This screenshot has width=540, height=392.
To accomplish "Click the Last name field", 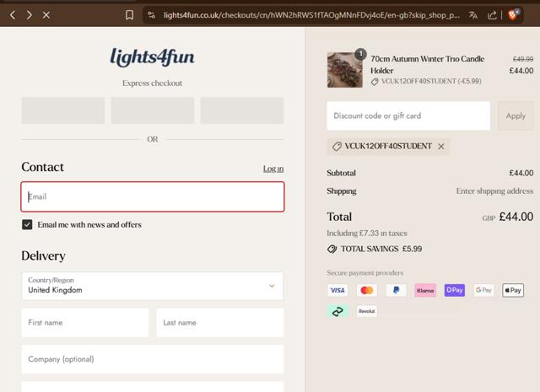I will (x=220, y=323).
